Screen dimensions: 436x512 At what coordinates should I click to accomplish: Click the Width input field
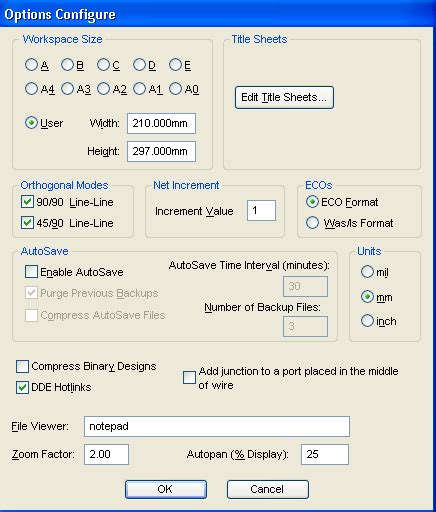click(x=161, y=123)
